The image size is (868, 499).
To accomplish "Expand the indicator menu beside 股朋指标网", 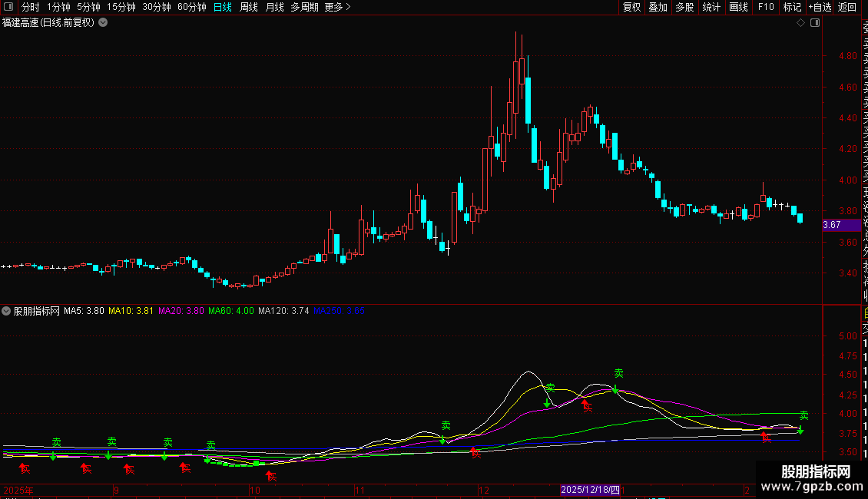I will pos(6,311).
